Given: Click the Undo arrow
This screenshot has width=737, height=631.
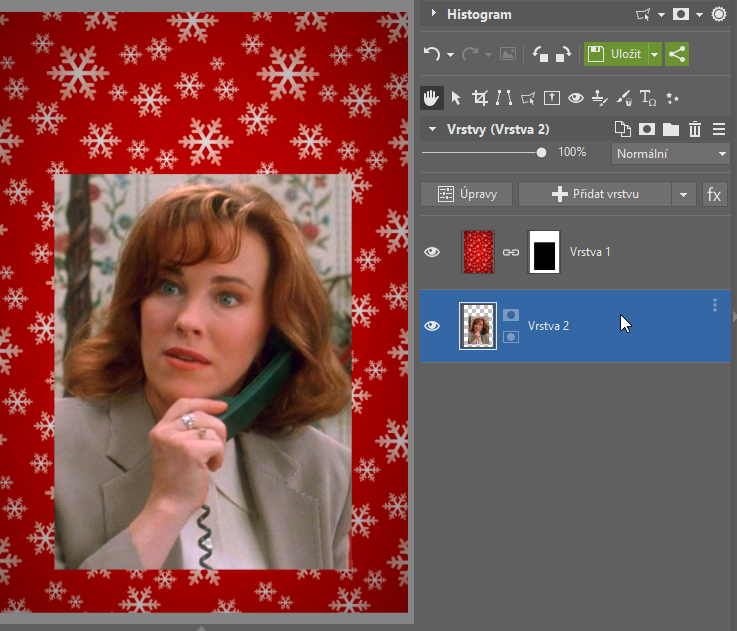Looking at the screenshot, I should (x=432, y=54).
